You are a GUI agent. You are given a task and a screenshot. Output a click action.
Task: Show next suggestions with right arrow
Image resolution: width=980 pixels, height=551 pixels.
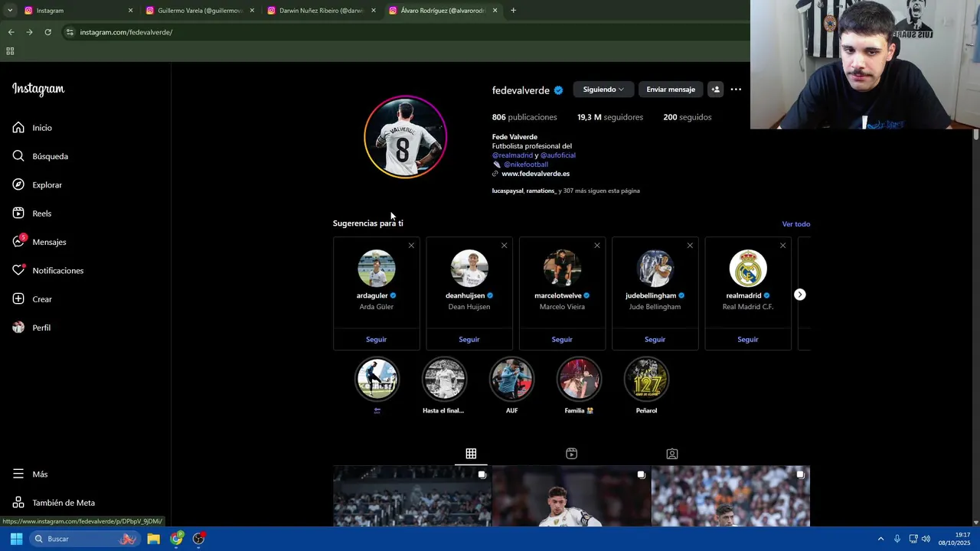pos(799,295)
